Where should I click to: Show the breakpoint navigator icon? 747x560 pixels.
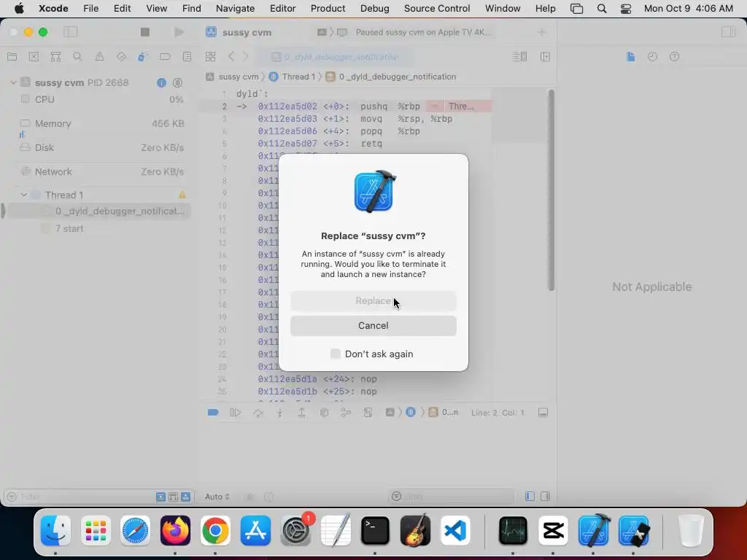165,57
